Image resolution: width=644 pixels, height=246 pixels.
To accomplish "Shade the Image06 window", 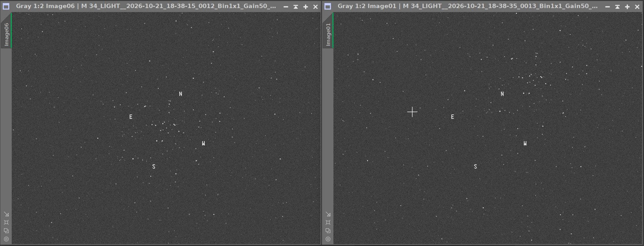I will click(296, 7).
